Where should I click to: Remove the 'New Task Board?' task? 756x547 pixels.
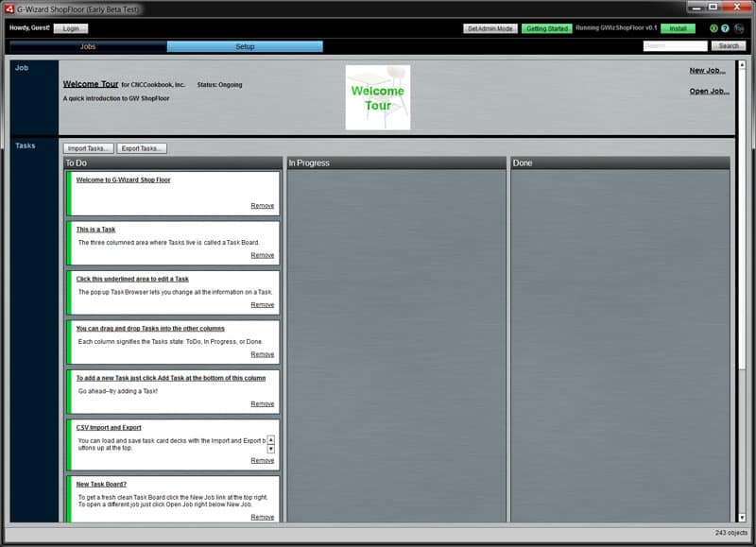(263, 517)
